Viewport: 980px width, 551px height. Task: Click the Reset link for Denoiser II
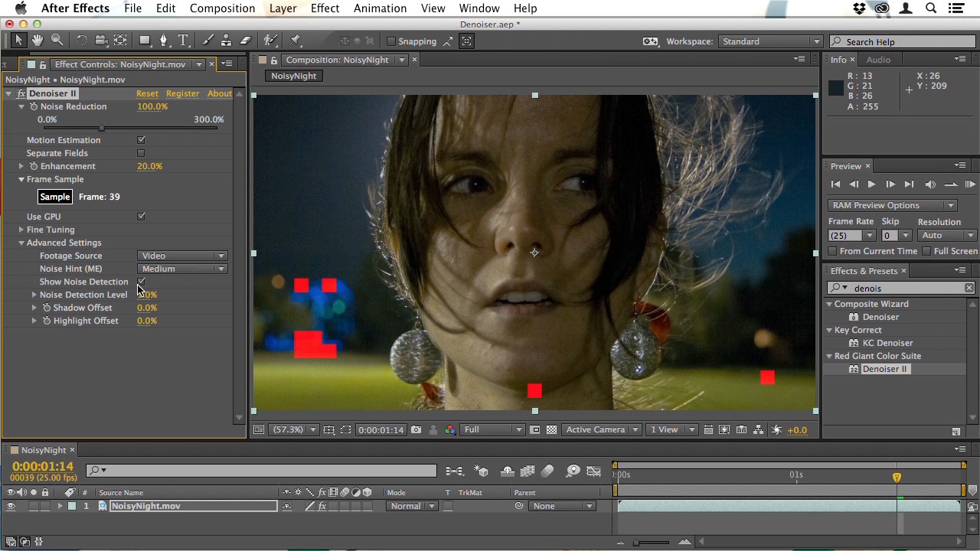pos(147,93)
